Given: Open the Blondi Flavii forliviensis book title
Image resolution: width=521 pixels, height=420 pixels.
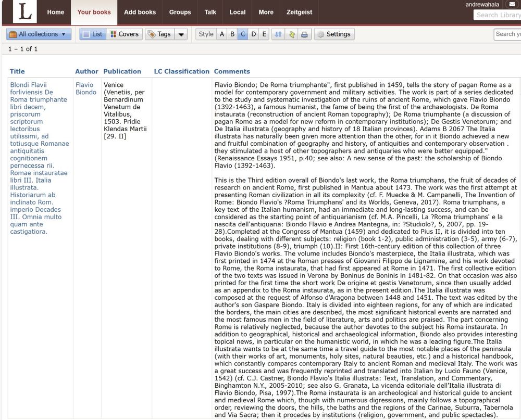Looking at the screenshot, I should click(40, 158).
